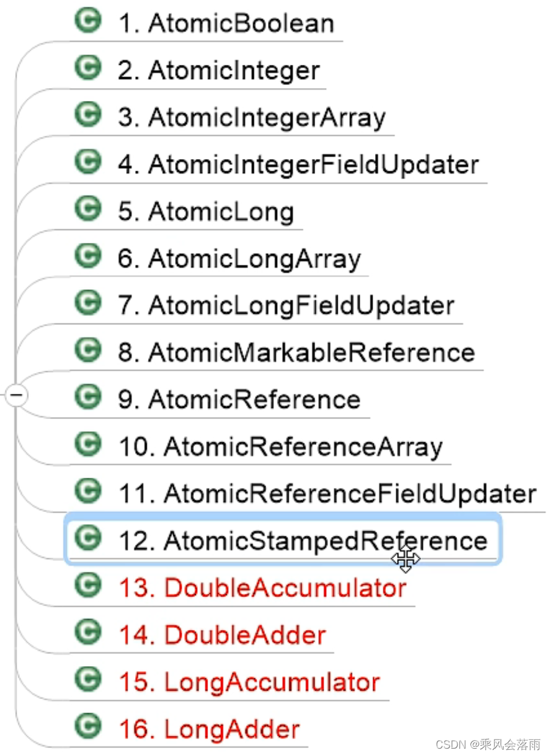The width and height of the screenshot is (550, 756).
Task: Click the icon beside AtomicStampedReference
Action: pyautogui.click(x=87, y=539)
